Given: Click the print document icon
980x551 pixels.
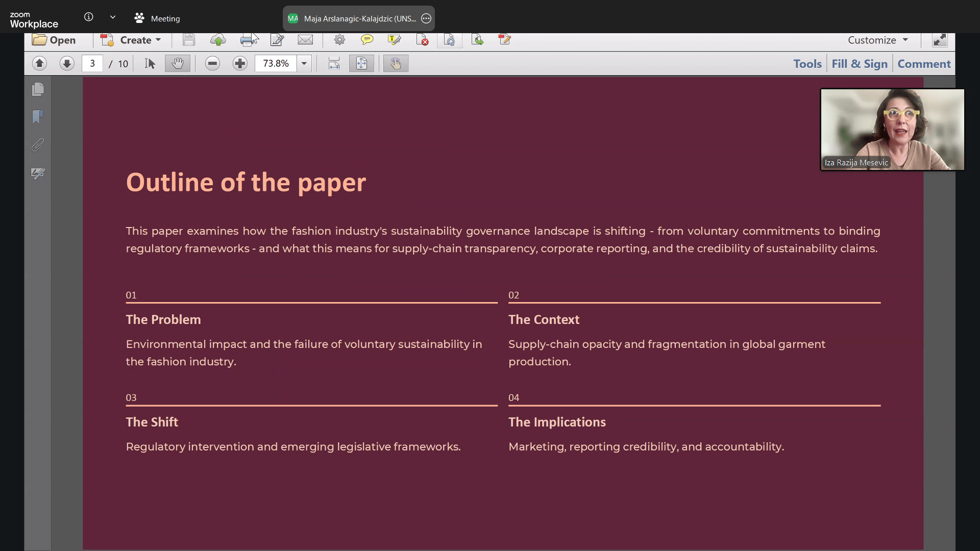Looking at the screenshot, I should (248, 40).
